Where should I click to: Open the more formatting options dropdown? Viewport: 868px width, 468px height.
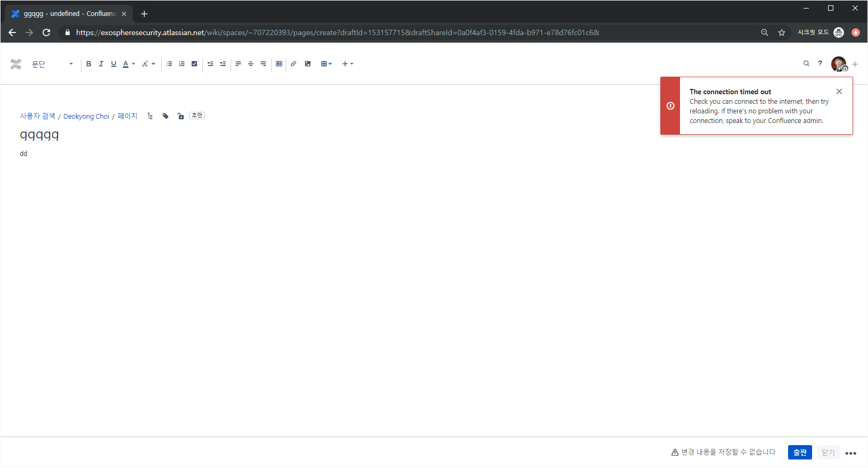pyautogui.click(x=149, y=64)
